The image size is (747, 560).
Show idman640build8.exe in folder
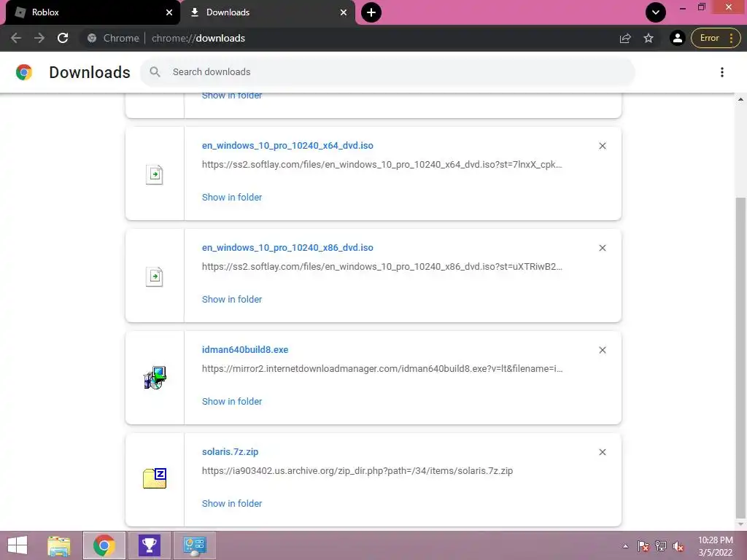(232, 401)
